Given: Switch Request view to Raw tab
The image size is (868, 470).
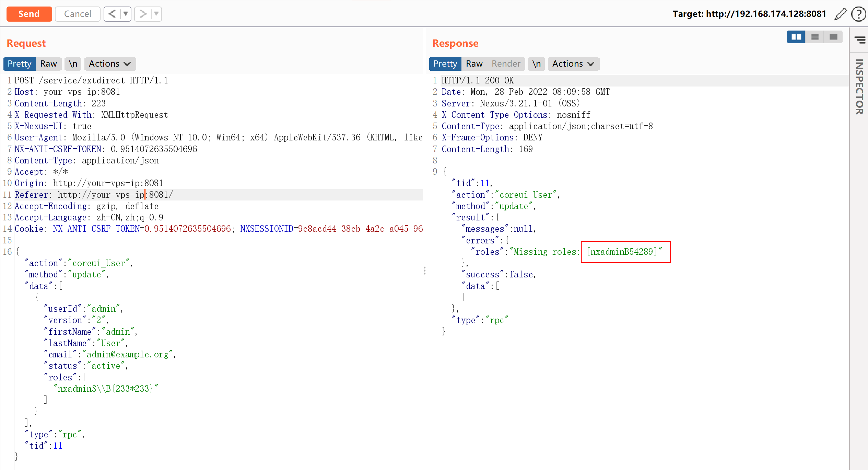Looking at the screenshot, I should (x=48, y=64).
